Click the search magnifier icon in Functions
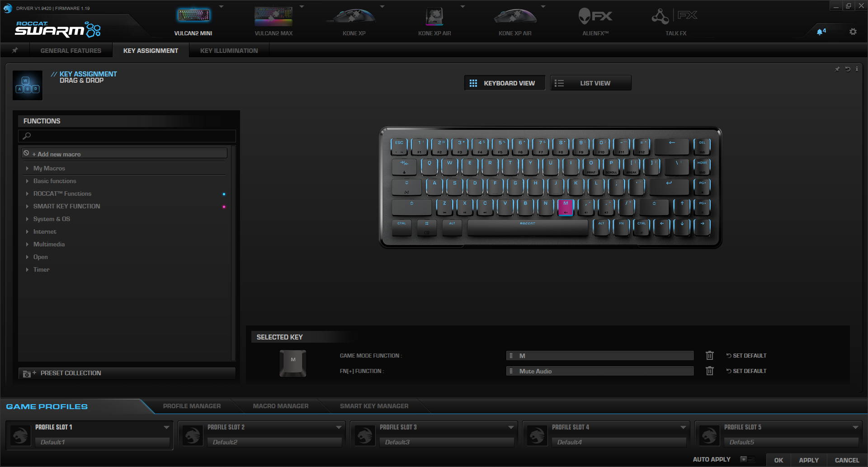 click(27, 136)
